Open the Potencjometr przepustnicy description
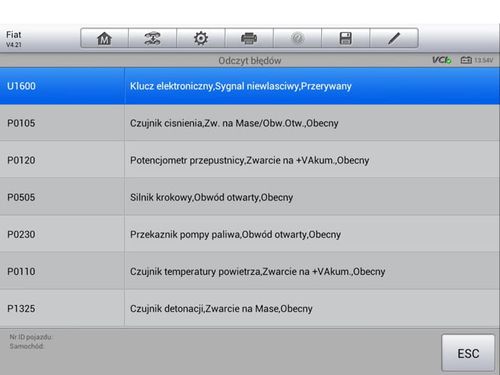The image size is (500, 375). pos(249,160)
